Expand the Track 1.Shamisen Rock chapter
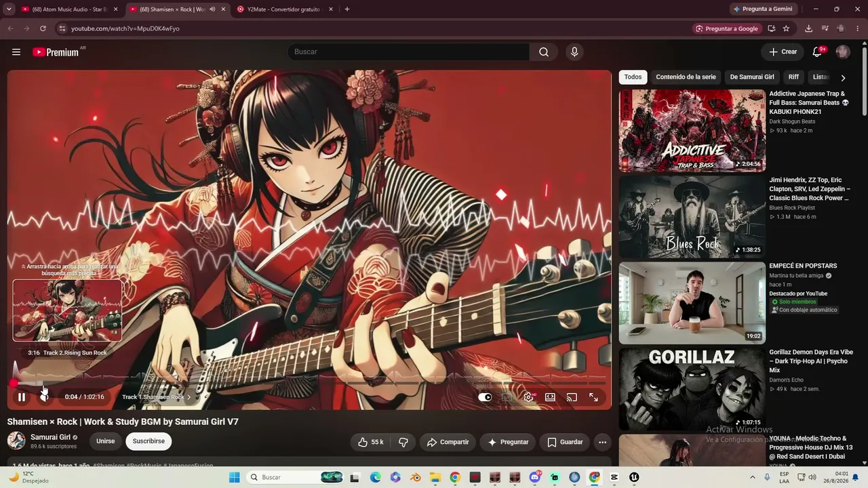Image resolution: width=868 pixels, height=488 pixels. click(157, 397)
